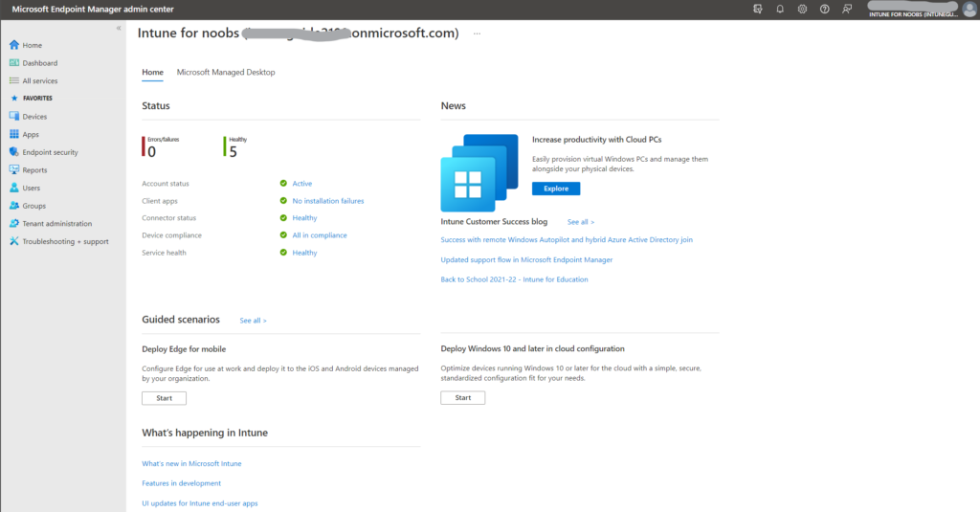Open Features in development link

click(x=181, y=483)
